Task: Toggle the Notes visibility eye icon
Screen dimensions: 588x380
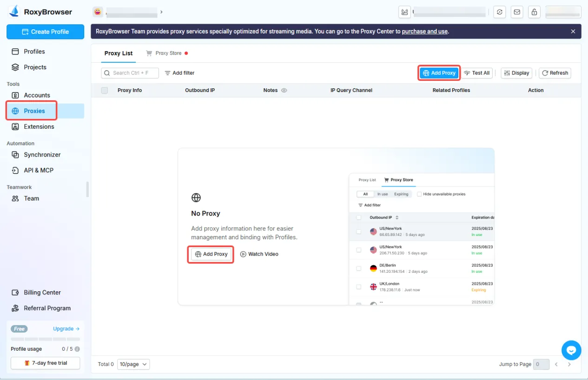Action: (x=284, y=90)
